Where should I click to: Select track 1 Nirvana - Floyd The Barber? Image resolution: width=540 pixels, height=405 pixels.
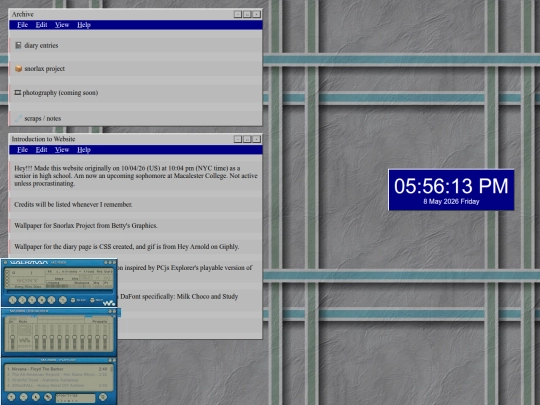[57, 369]
